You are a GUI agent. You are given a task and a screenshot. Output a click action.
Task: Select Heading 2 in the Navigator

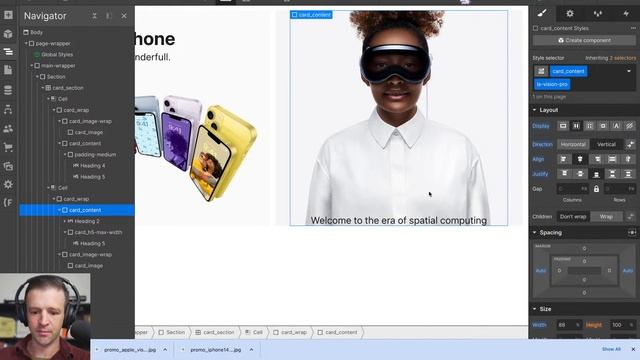(83, 221)
